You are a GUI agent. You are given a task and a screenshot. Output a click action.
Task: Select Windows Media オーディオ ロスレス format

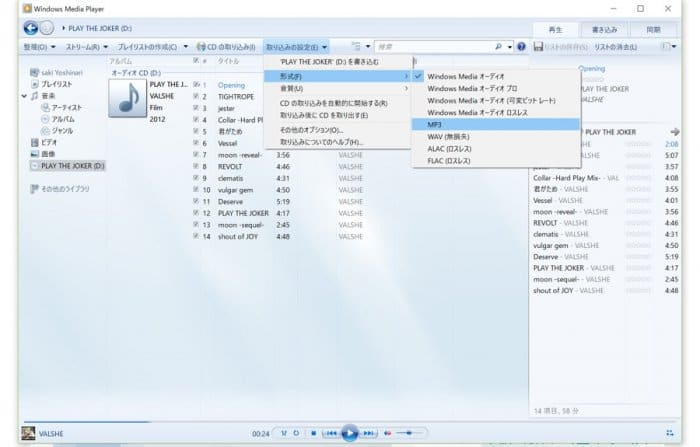pyautogui.click(x=496, y=113)
